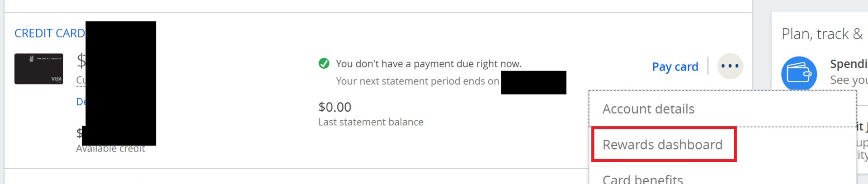Select Card benefits in the dropdown menu
The height and width of the screenshot is (184, 868).
click(x=642, y=179)
